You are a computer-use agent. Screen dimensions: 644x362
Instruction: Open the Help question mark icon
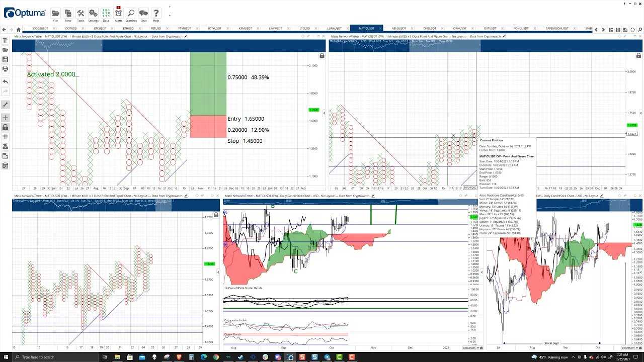(156, 13)
